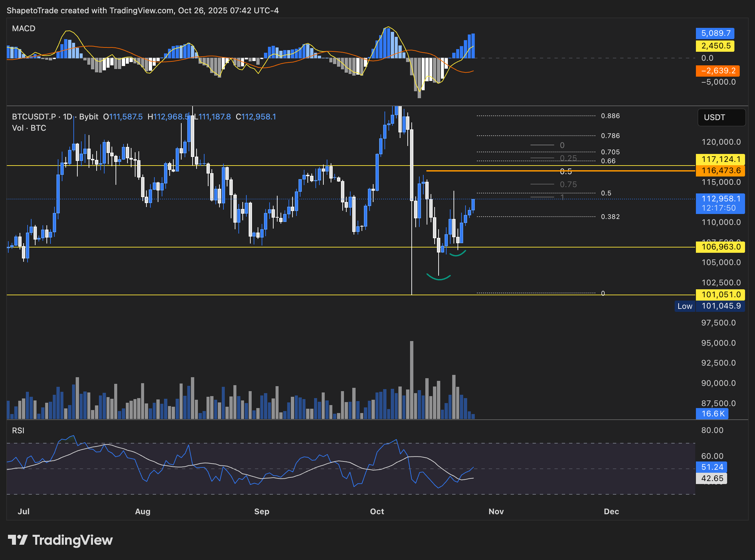
Task: Select the blue 112,958.1 current price label
Action: tap(720, 199)
